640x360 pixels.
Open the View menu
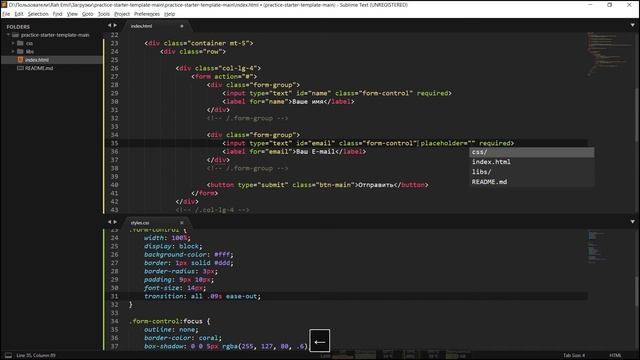[x=72, y=14]
